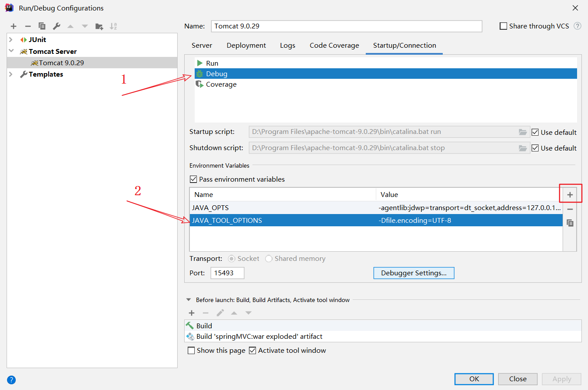The height and width of the screenshot is (390, 588).
Task: Switch to the Server tab
Action: 202,46
